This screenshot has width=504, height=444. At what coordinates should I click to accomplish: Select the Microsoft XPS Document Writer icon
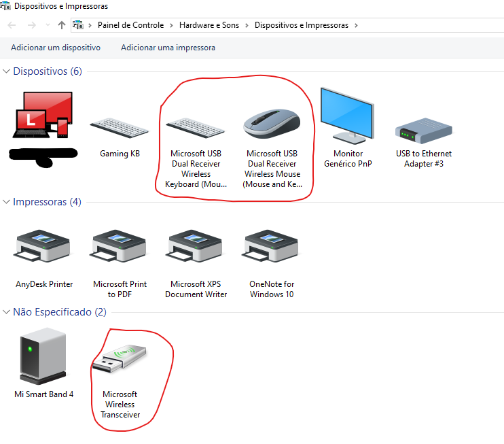(194, 246)
